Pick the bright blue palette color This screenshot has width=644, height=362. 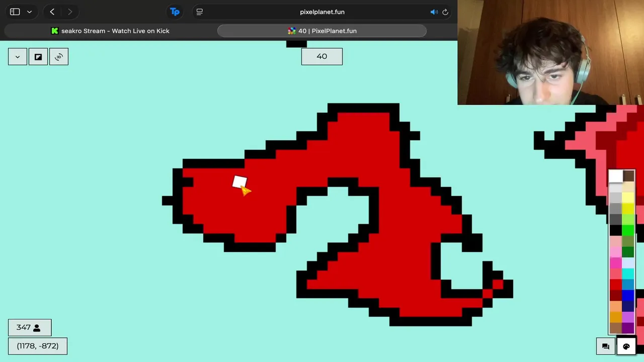click(628, 295)
